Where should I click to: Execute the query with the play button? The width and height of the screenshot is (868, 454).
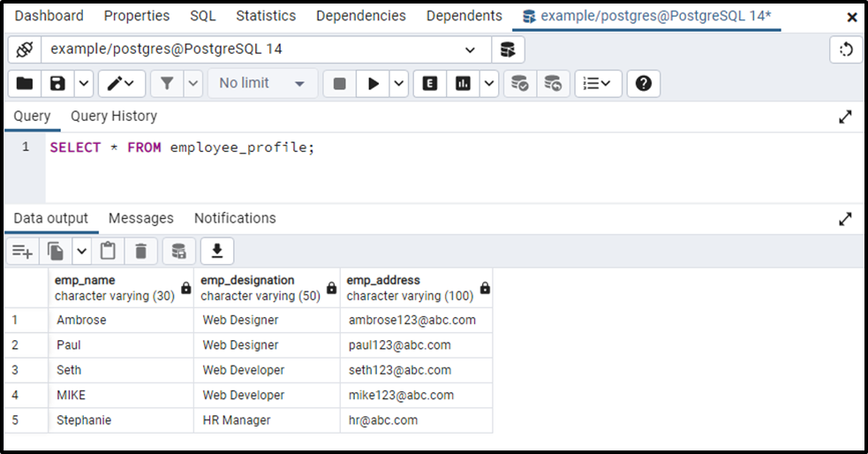pos(374,84)
